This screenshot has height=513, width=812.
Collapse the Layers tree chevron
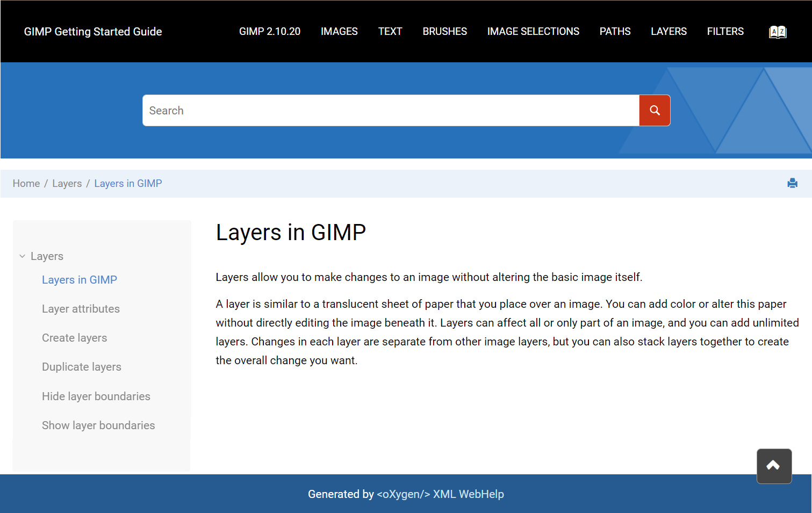(x=23, y=256)
